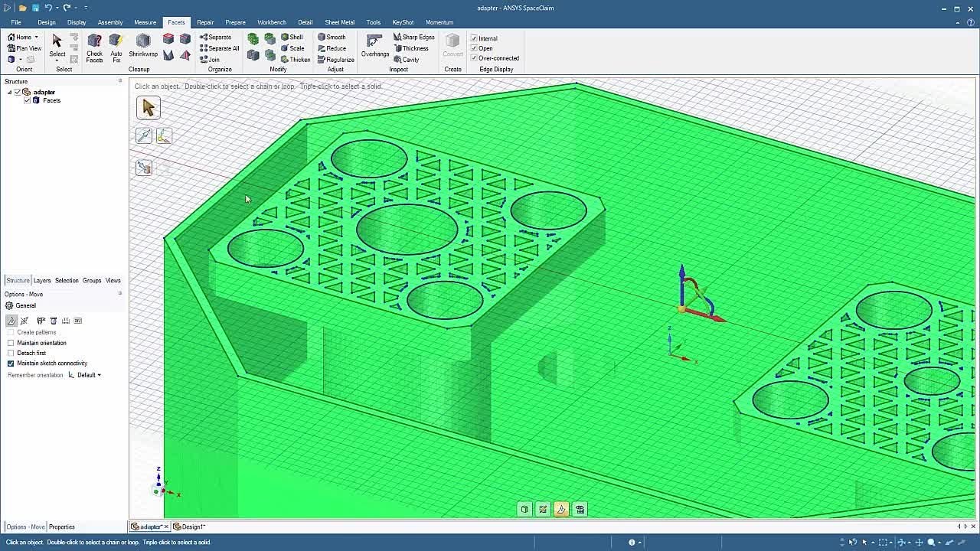Close the adapter document tab
Image resolution: width=980 pixels, height=551 pixels.
pos(165,527)
